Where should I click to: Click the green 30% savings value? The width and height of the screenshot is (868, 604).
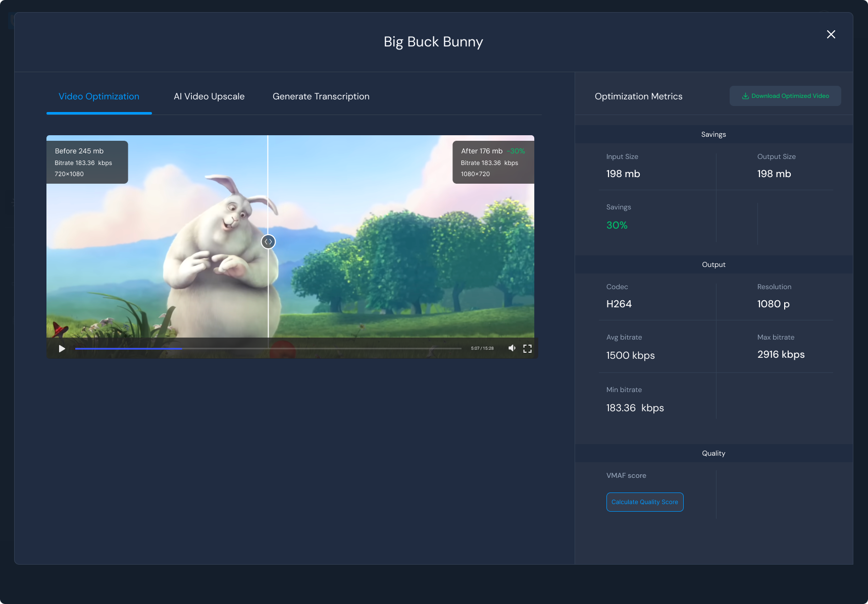pos(617,225)
